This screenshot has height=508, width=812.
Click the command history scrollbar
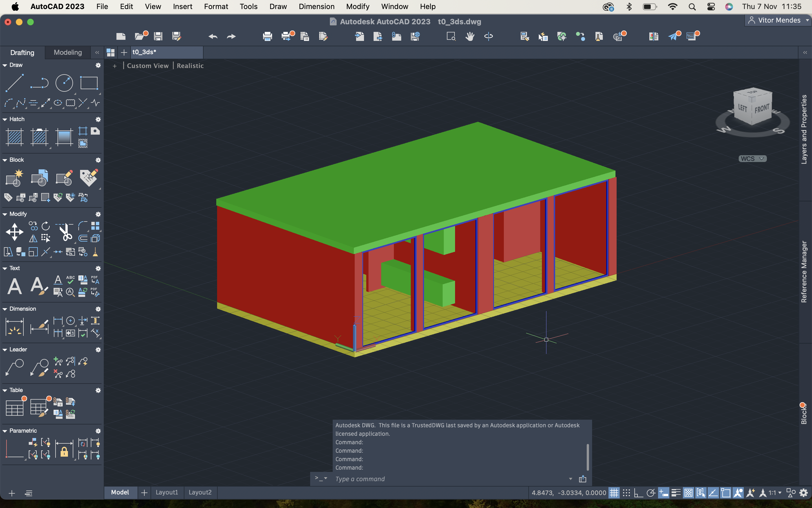pyautogui.click(x=588, y=457)
